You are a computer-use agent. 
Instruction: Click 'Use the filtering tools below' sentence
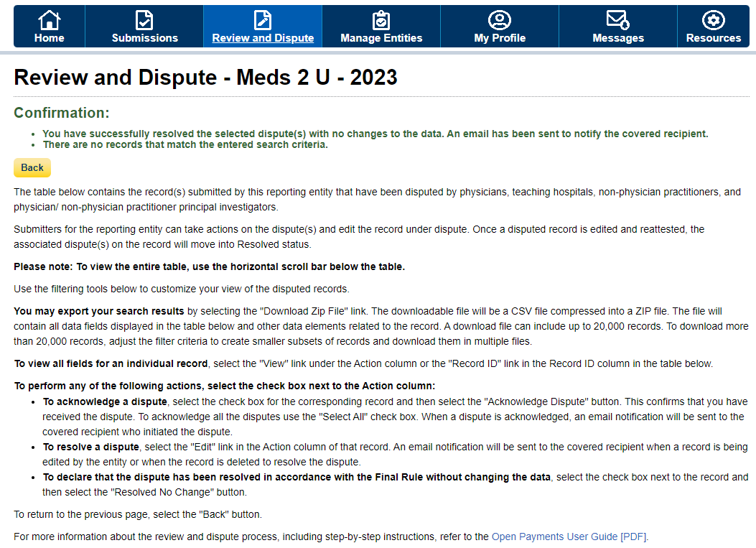tap(182, 289)
